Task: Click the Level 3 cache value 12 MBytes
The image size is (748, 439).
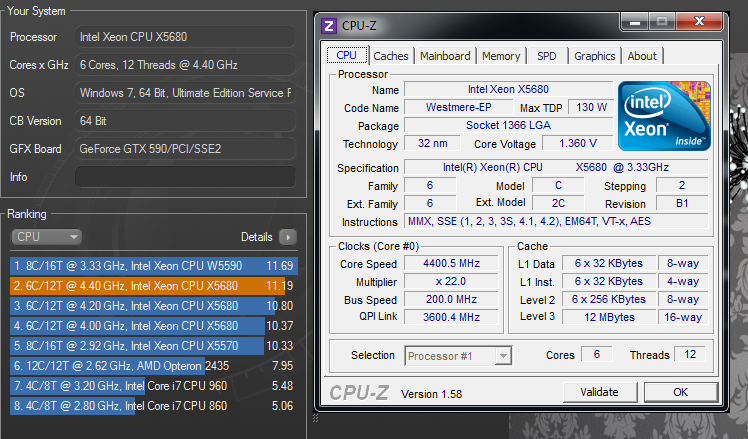Action: click(609, 317)
